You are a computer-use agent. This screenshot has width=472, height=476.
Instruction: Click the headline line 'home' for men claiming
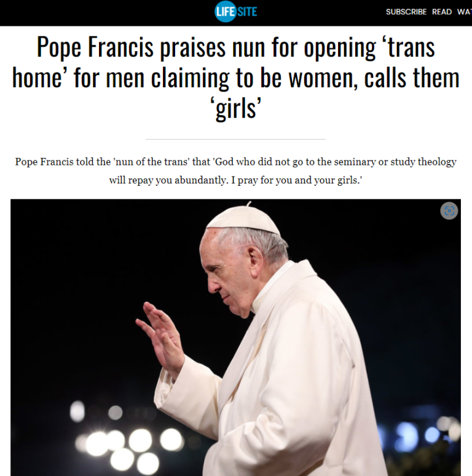click(236, 78)
